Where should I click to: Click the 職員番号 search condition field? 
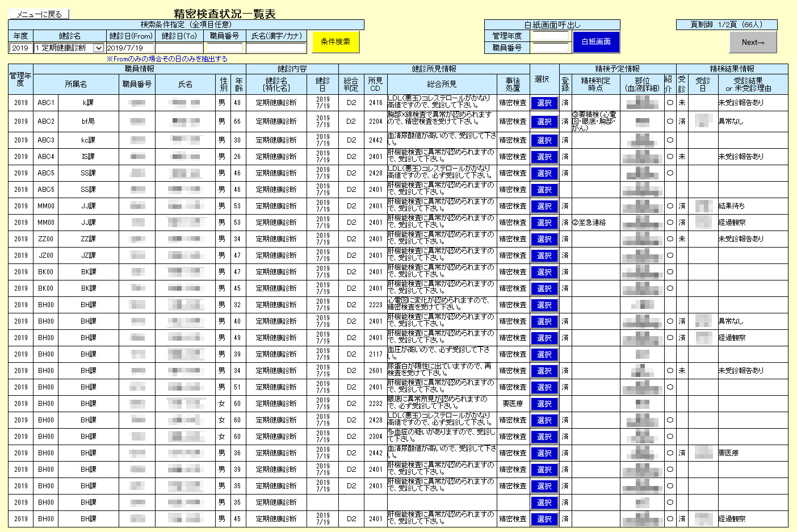(x=224, y=48)
